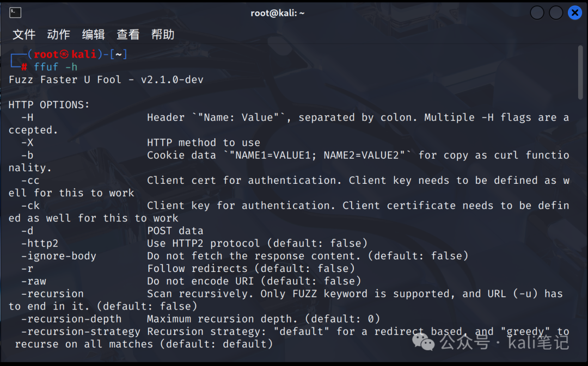Open the 帮助 menu
Viewport: 588px width, 366px height.
click(163, 34)
